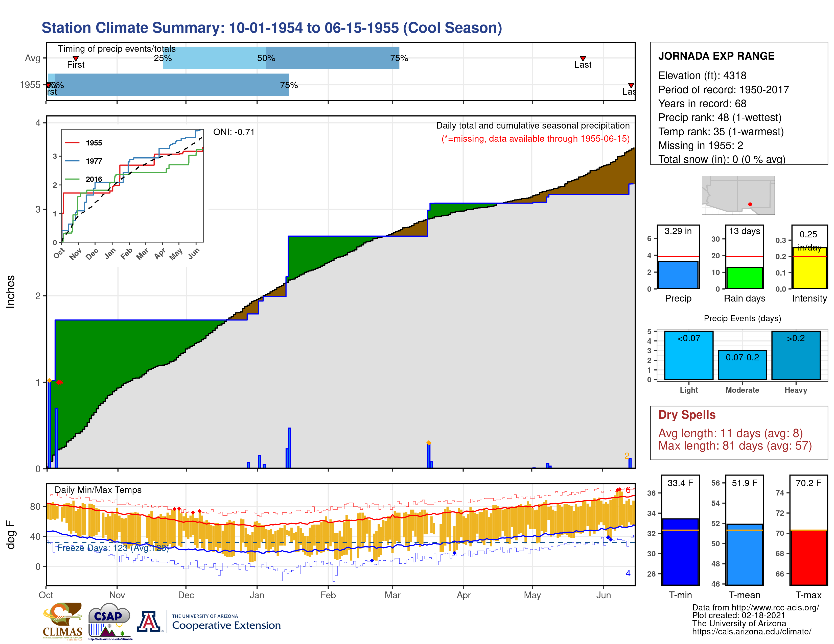Click the green Rain days bar
The height and width of the screenshot is (644, 834).
click(745, 278)
